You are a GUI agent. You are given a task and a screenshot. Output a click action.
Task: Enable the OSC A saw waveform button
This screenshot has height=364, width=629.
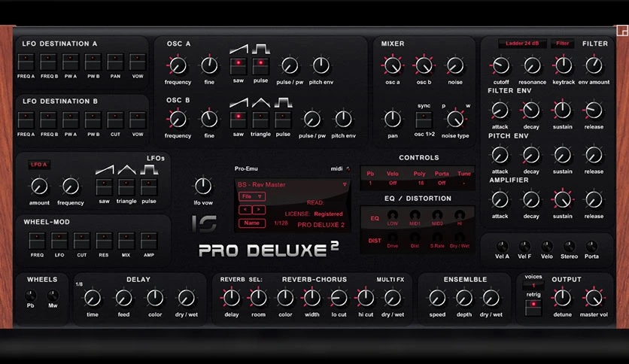[238, 65]
